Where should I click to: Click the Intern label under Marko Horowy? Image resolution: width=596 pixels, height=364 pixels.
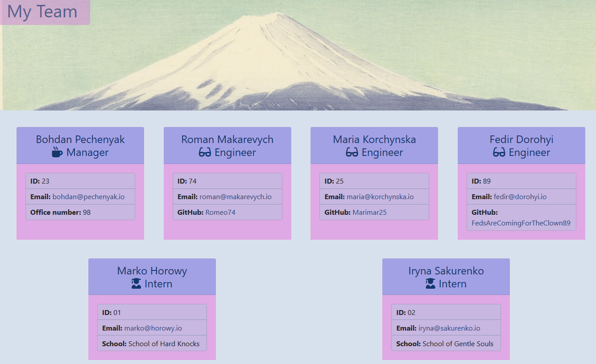click(x=158, y=284)
